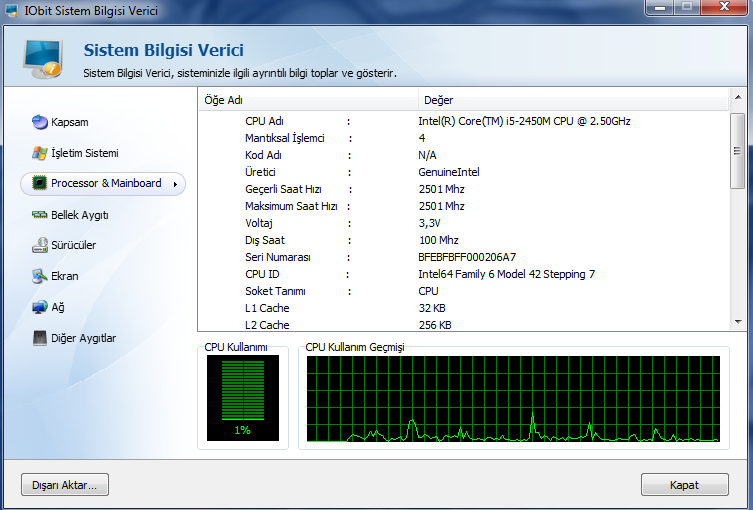Click the Bellek Aygıtı RAM icon
This screenshot has width=753, height=510.
coord(39,215)
